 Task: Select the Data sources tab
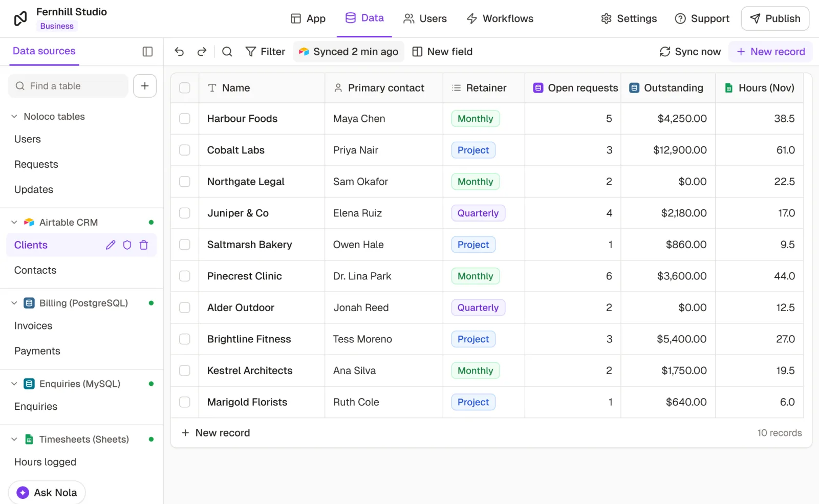click(44, 51)
